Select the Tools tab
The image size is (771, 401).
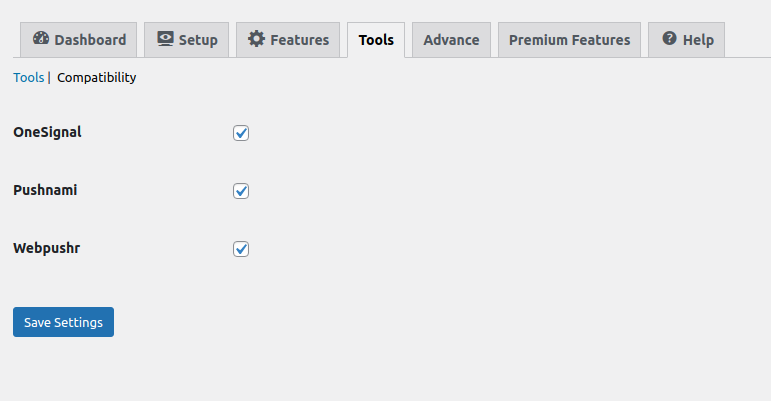[x=376, y=40]
